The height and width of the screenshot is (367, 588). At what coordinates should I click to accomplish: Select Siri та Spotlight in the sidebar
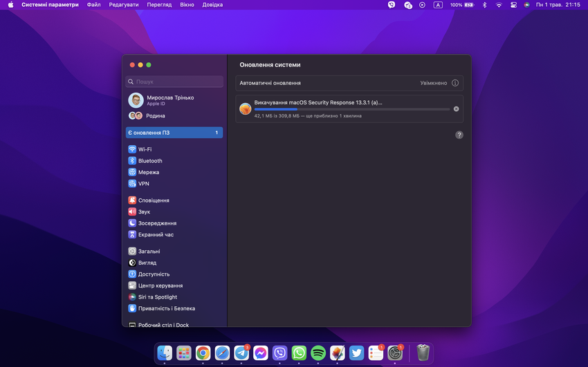click(157, 297)
